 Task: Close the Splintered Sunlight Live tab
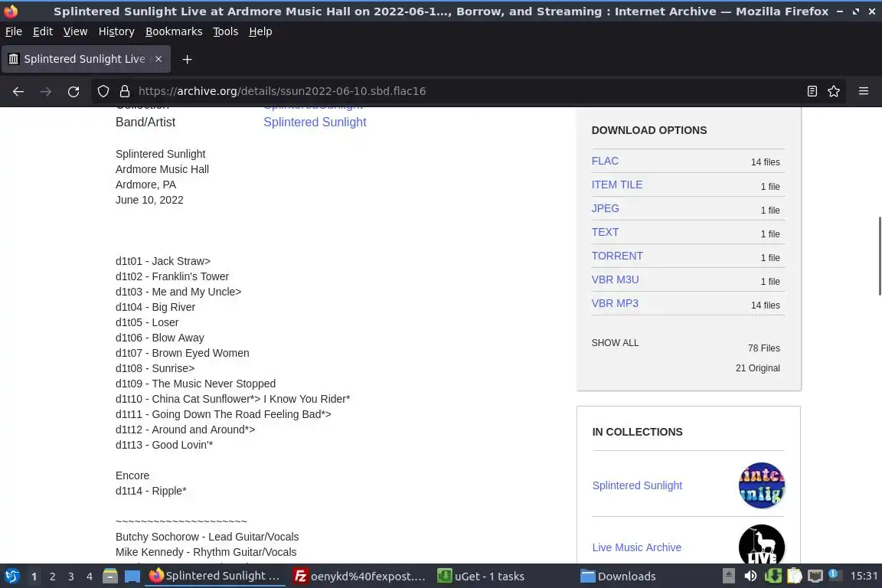click(158, 59)
